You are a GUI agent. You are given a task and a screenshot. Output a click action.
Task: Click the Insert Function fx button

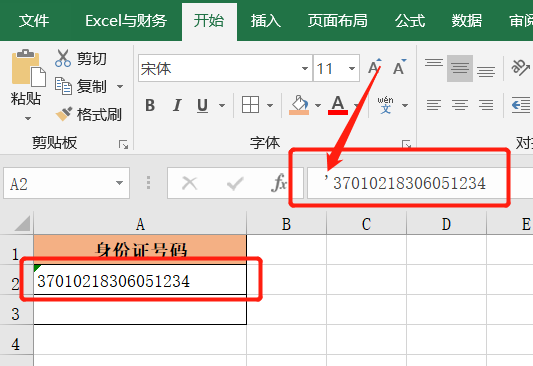pos(279,184)
